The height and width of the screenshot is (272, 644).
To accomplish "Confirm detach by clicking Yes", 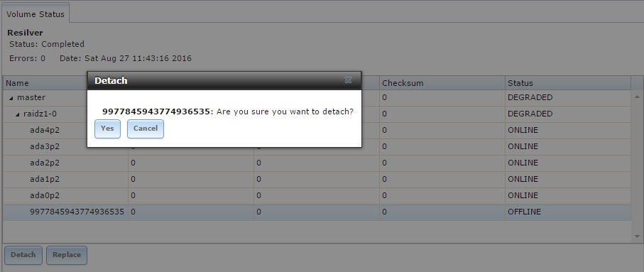I will tap(107, 129).
